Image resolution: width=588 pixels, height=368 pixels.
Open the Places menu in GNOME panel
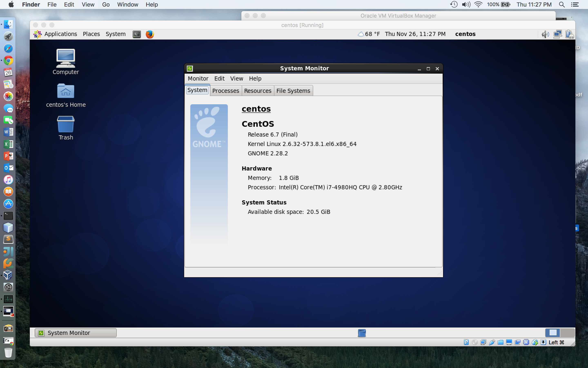click(x=91, y=34)
